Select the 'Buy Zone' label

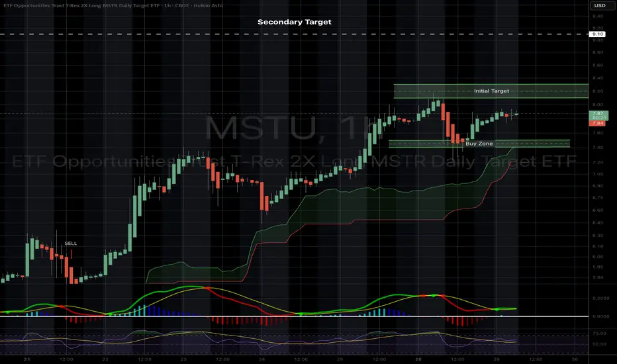479,144
